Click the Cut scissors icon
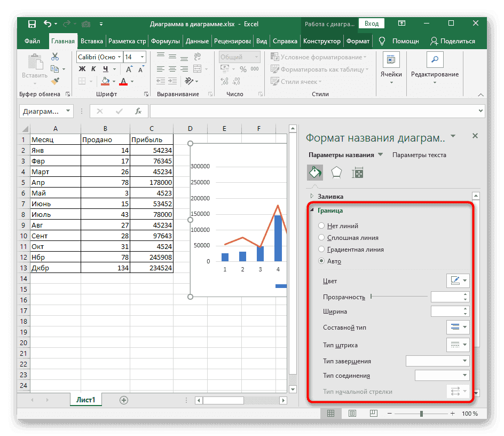This screenshot has width=504, height=436. click(x=55, y=57)
